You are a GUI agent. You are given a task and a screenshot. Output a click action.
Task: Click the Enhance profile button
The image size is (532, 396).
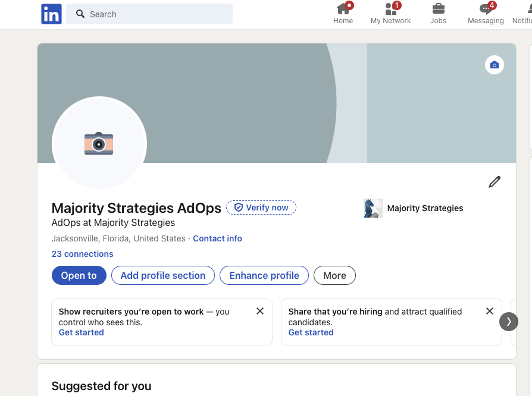264,275
